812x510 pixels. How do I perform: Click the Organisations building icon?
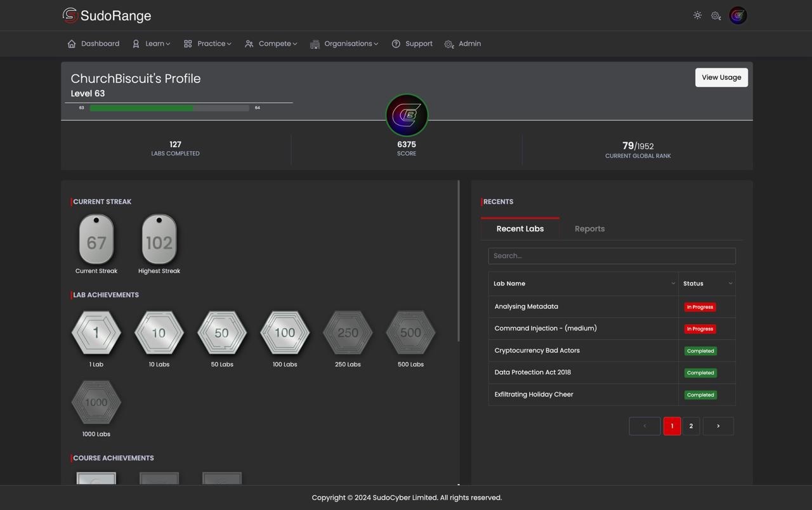pos(315,44)
